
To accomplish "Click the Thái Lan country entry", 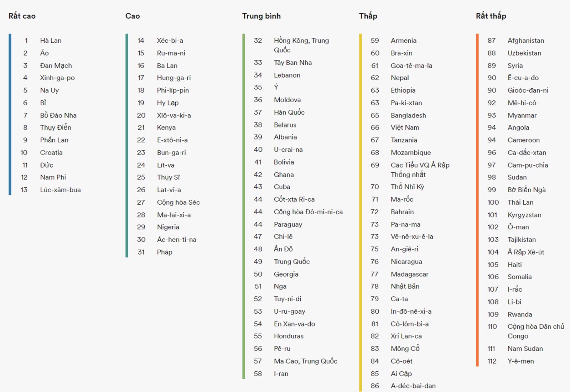I will click(x=520, y=202).
